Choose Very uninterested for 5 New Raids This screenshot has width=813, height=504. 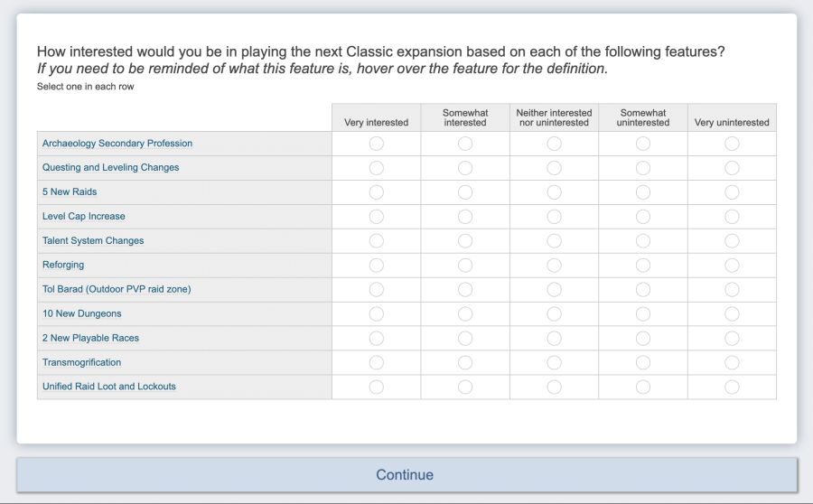(732, 192)
